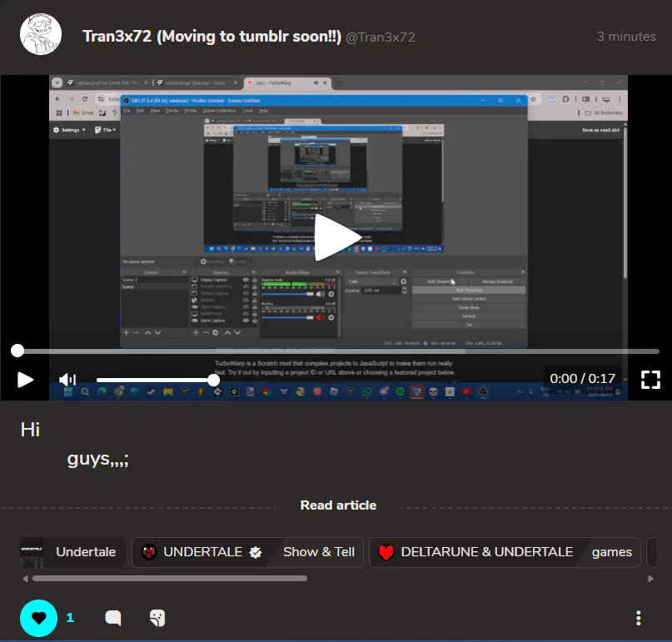
Task: Start the video with the large center play button
Action: tap(338, 237)
